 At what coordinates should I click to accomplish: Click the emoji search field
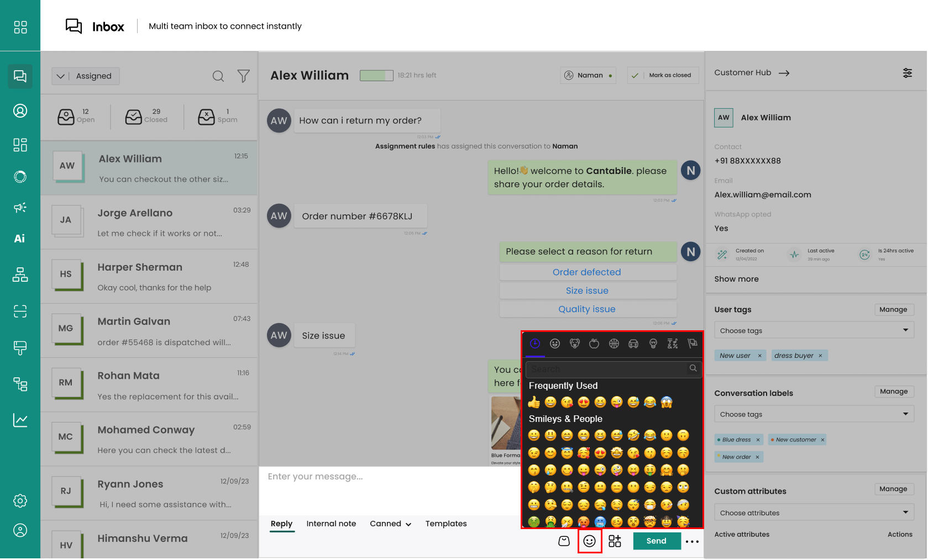[607, 369]
